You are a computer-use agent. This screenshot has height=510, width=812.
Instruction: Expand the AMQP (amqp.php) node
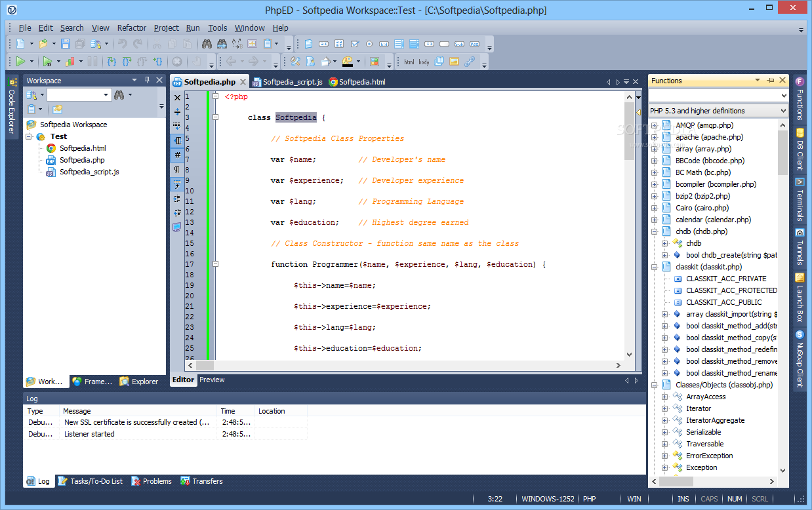pos(654,125)
